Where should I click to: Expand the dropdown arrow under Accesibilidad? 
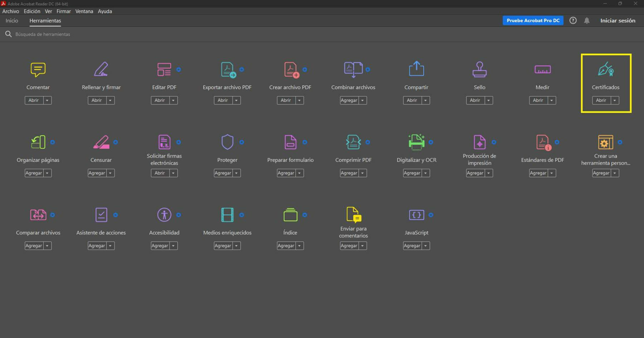174,246
